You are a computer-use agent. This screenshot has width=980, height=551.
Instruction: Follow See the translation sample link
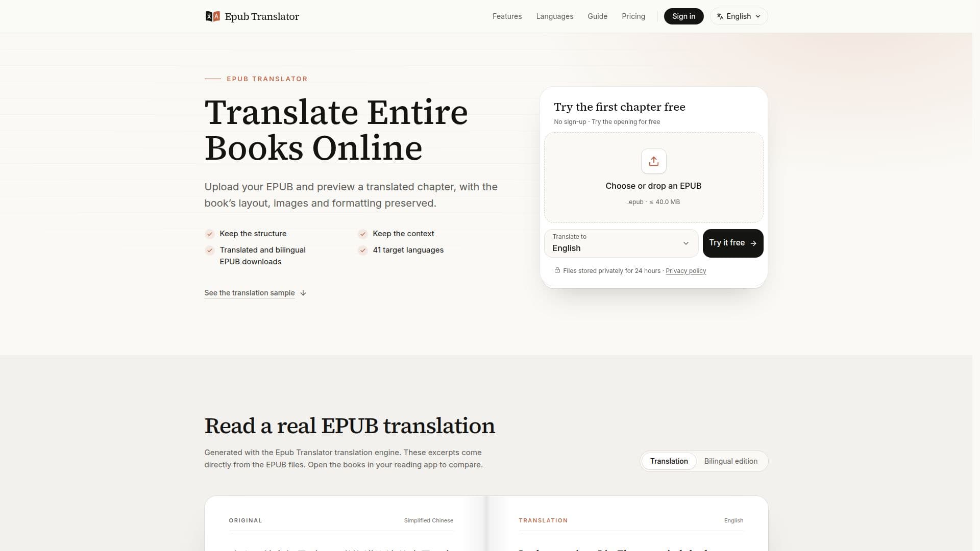point(250,293)
